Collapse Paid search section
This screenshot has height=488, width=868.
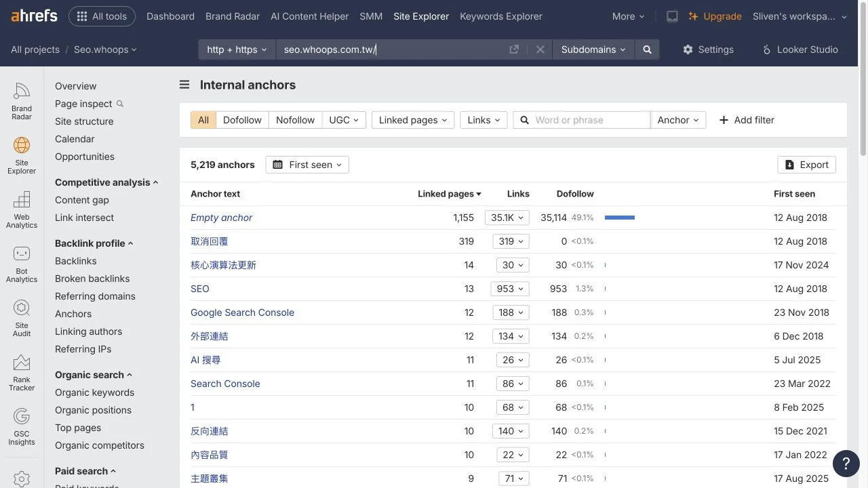(85, 471)
